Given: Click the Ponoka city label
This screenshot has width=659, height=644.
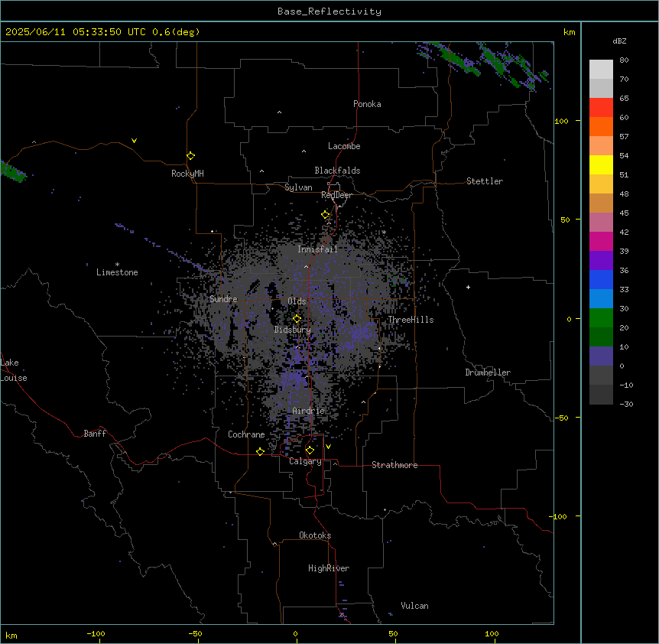Looking at the screenshot, I should [x=367, y=104].
